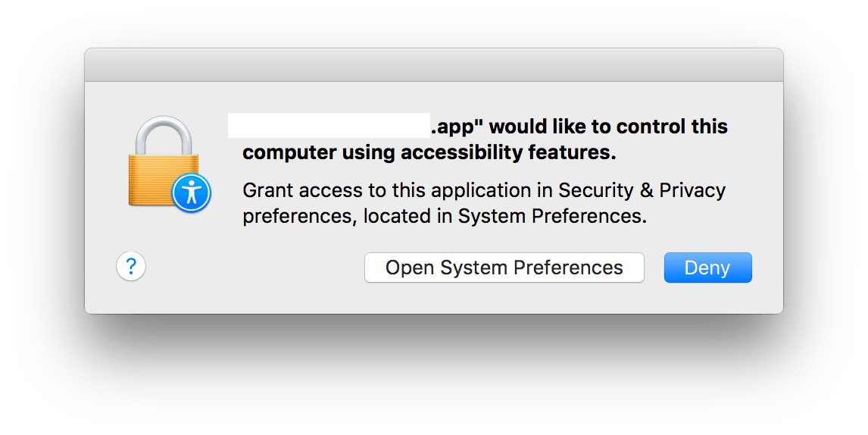This screenshot has width=868, height=435.
Task: Click the dialog's gray title bar
Action: (433, 65)
